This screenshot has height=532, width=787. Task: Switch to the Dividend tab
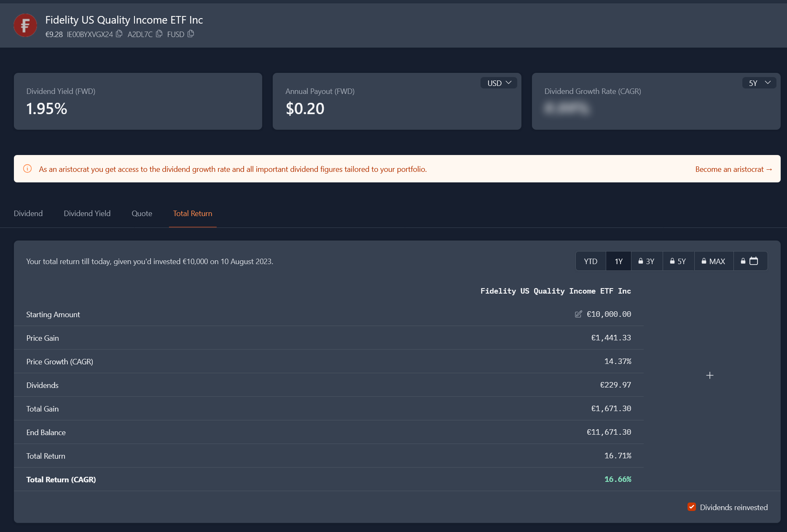coord(28,214)
